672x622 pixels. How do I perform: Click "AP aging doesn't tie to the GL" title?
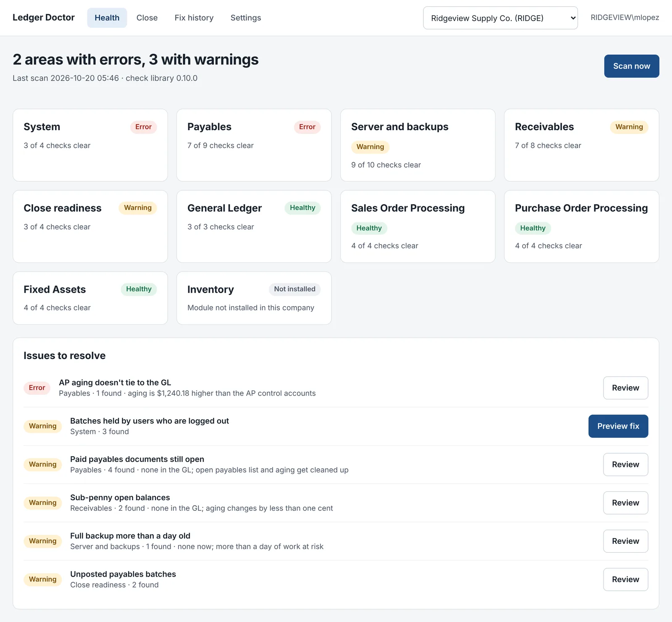[x=115, y=383]
